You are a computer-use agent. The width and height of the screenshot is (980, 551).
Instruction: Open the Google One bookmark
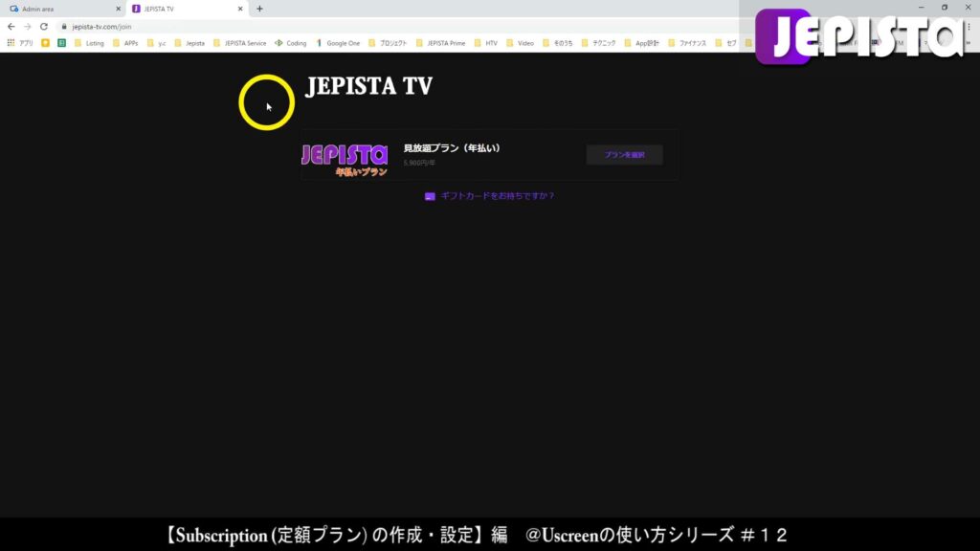tap(338, 43)
